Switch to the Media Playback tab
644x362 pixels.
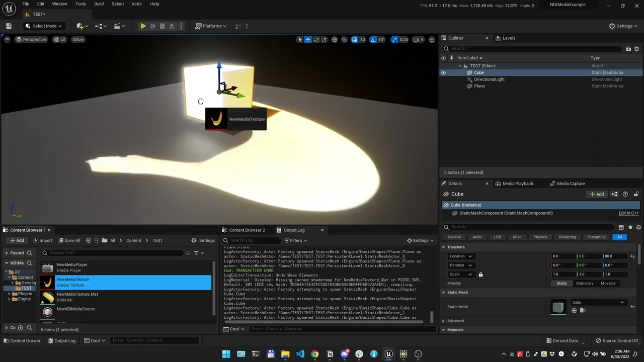tap(517, 184)
